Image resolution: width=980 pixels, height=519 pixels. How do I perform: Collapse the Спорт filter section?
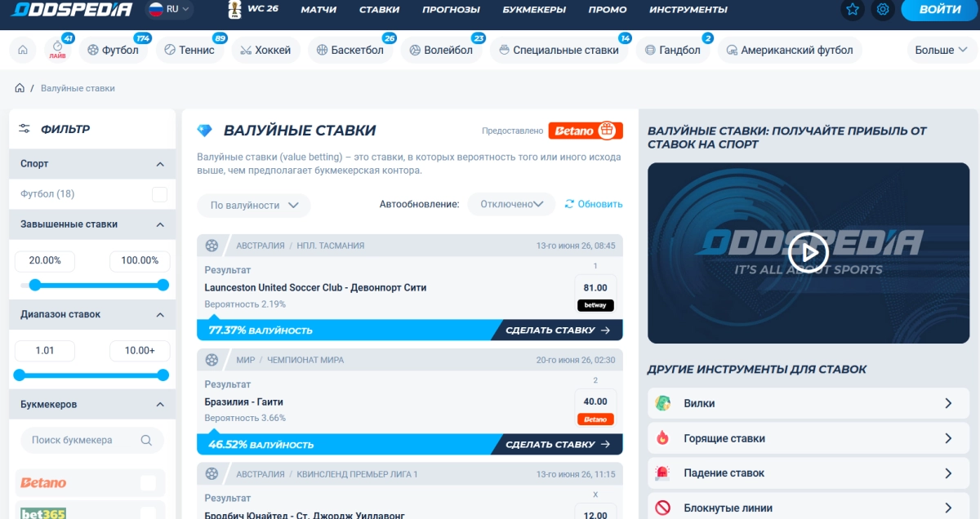click(160, 164)
